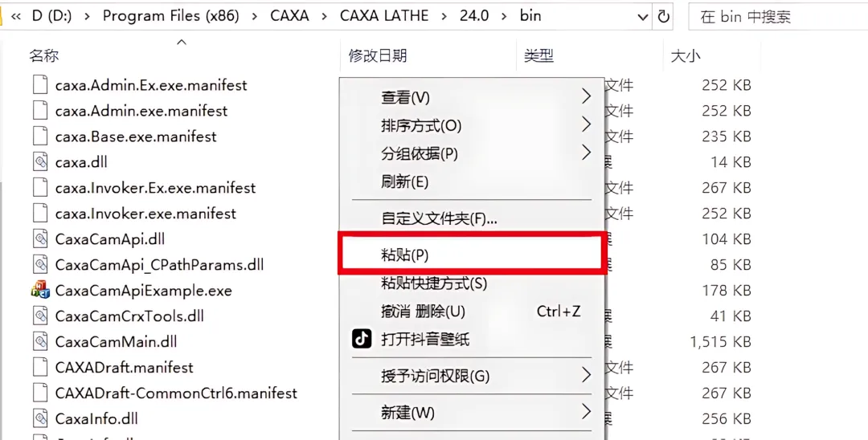Click 撤消 删除(U) in the context menu
The width and height of the screenshot is (868, 440).
click(423, 312)
